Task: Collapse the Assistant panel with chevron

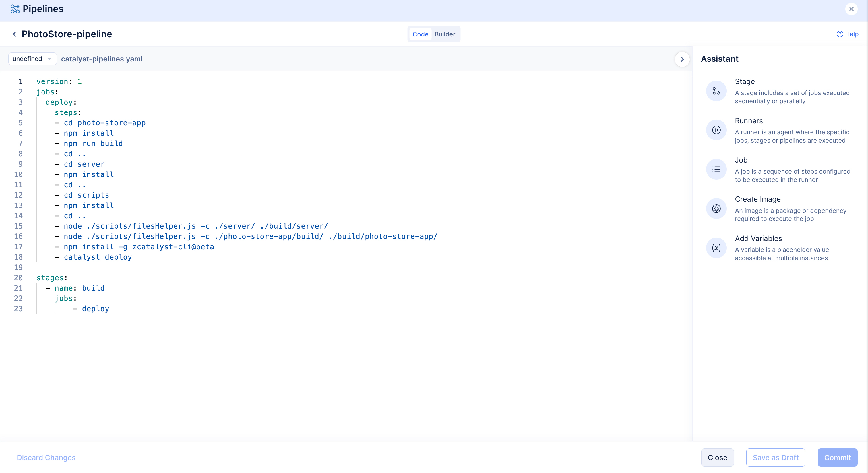Action: point(682,59)
